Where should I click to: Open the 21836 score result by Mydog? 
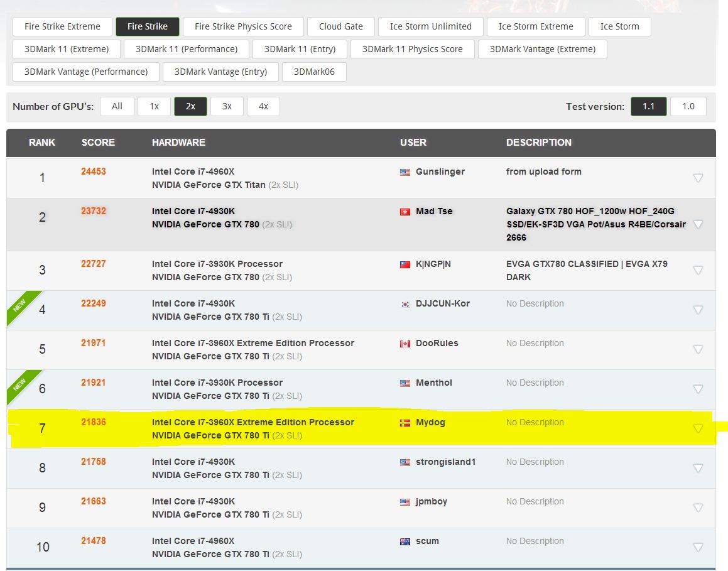[94, 422]
